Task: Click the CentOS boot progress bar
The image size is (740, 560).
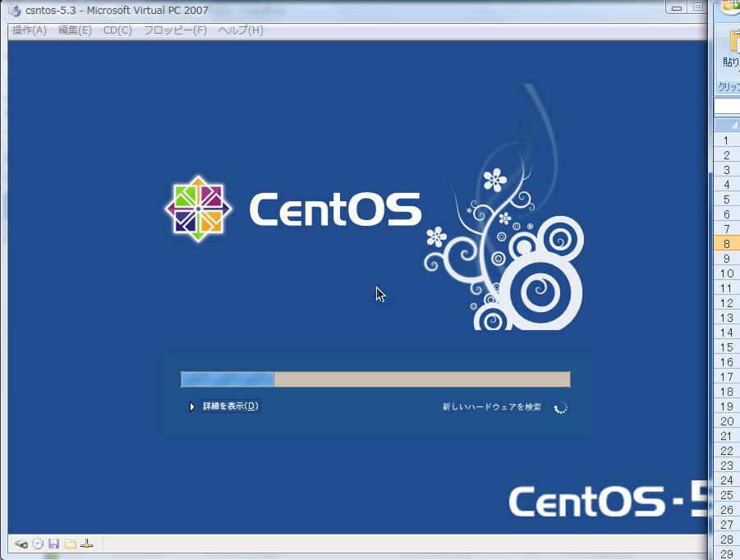Action: pyautogui.click(x=375, y=379)
